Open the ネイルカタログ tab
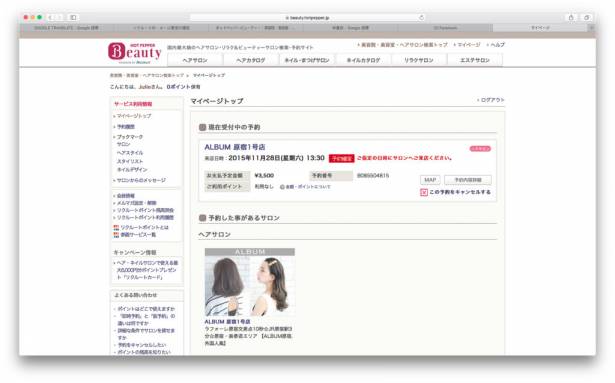This screenshot has height=383, width=615. (363, 60)
